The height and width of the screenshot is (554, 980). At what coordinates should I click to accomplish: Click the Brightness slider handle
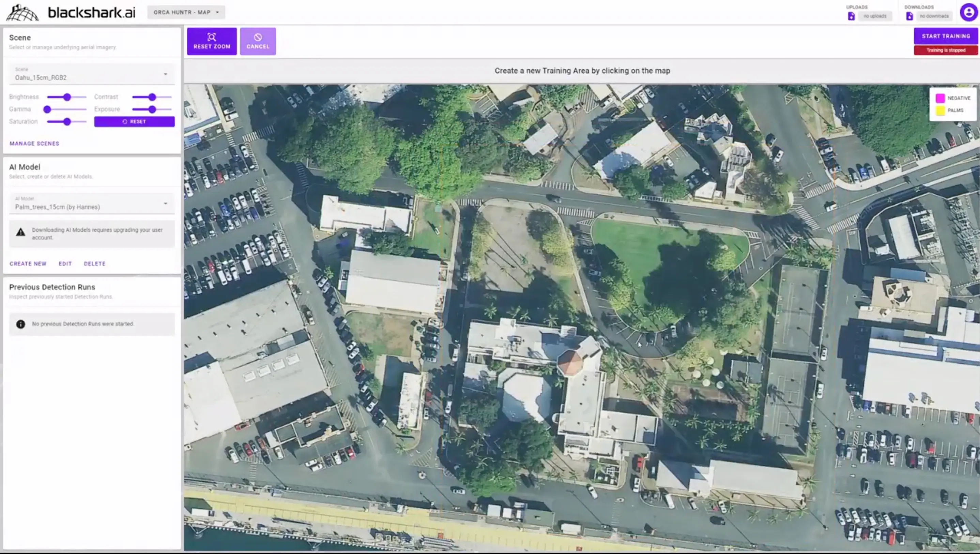67,97
